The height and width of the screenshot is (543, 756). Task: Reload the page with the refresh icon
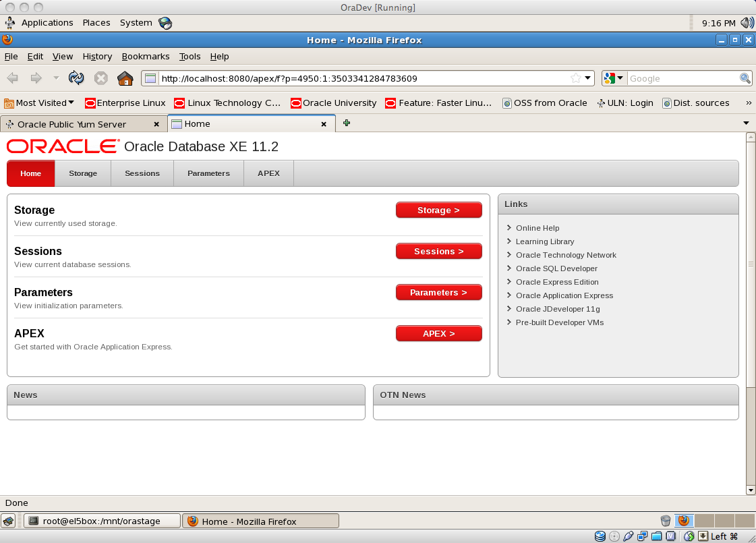point(76,78)
